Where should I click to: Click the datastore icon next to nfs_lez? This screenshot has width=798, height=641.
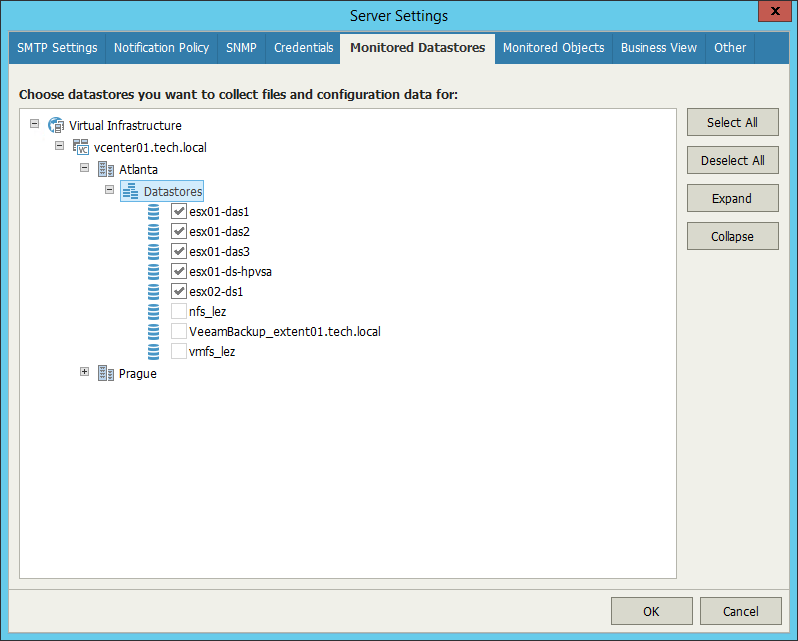point(153,311)
